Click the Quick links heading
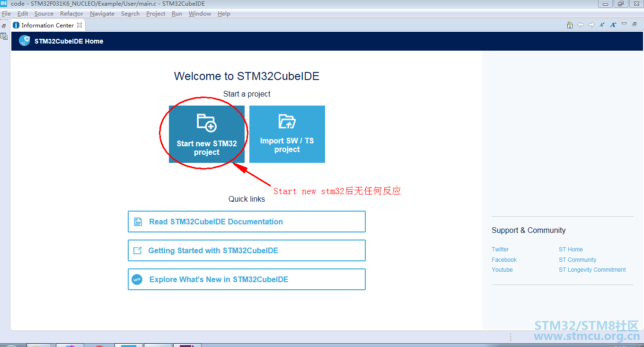The height and width of the screenshot is (347, 644). pos(247,199)
